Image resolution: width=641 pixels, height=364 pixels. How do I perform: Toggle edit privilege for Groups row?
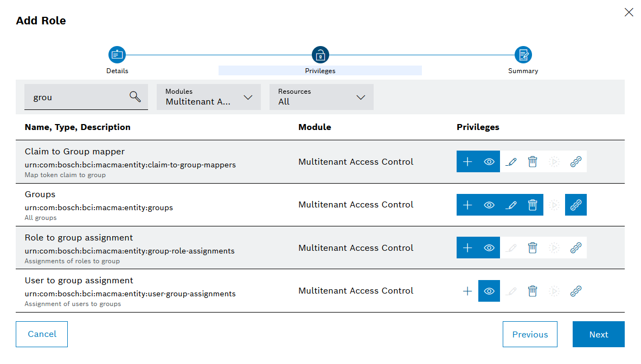pos(511,205)
